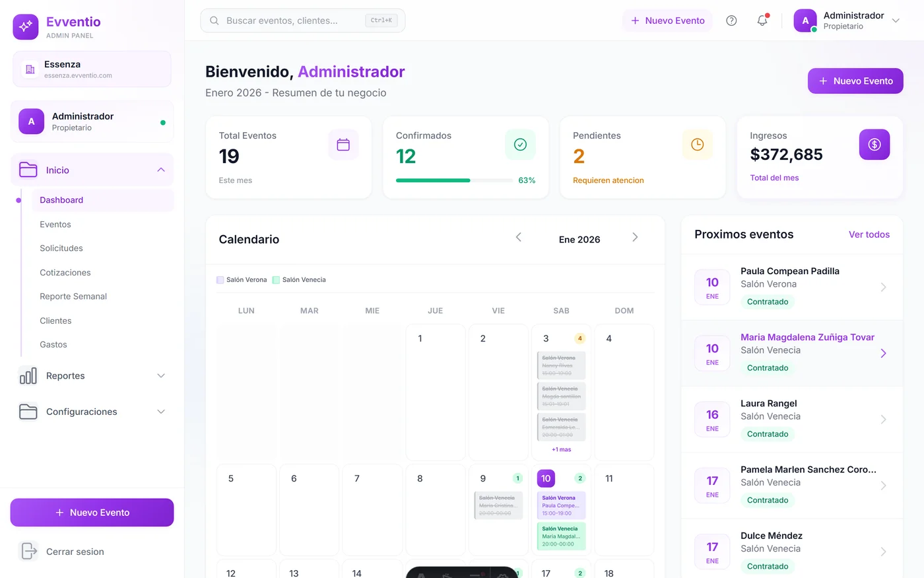
Task: Open Cotizaciones in the sidebar
Action: 65,272
